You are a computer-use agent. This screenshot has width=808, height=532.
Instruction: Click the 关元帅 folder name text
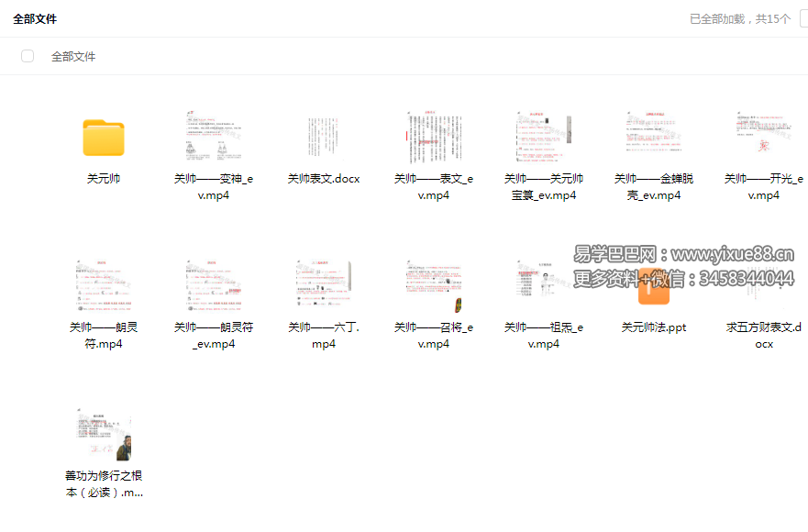(x=104, y=179)
